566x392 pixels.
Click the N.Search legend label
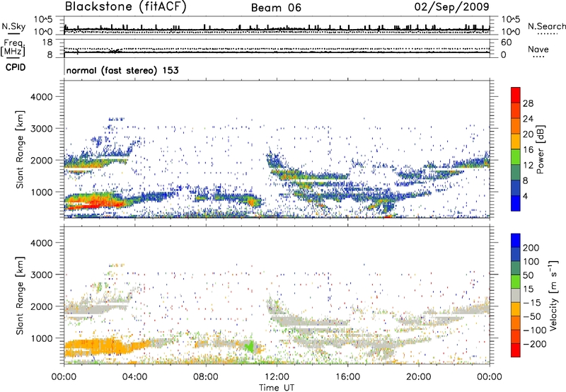click(547, 26)
